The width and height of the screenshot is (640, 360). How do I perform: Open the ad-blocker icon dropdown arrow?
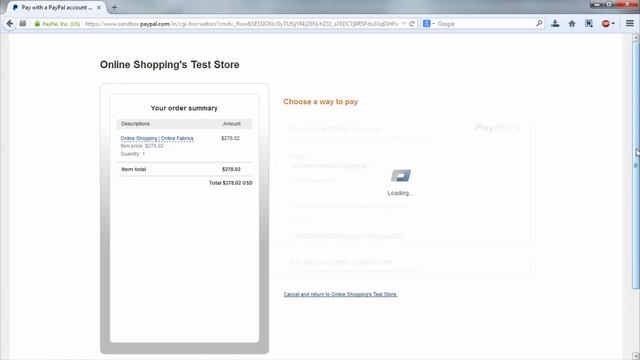(x=613, y=24)
